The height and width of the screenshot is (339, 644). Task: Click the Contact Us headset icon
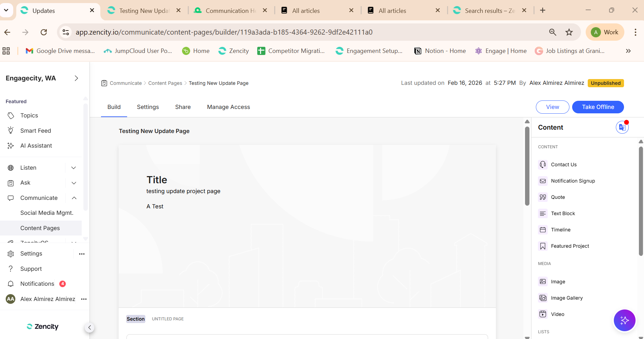click(x=543, y=165)
